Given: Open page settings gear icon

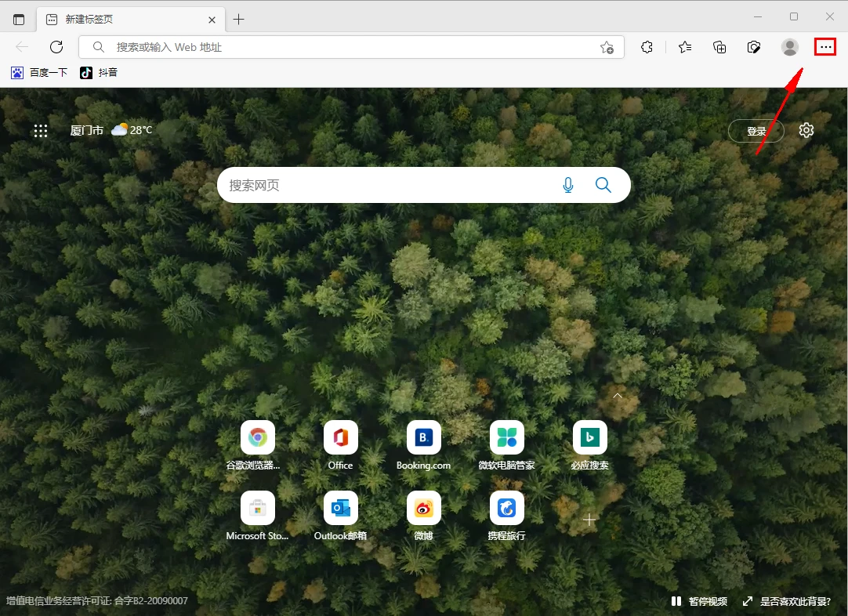Looking at the screenshot, I should pos(806,130).
